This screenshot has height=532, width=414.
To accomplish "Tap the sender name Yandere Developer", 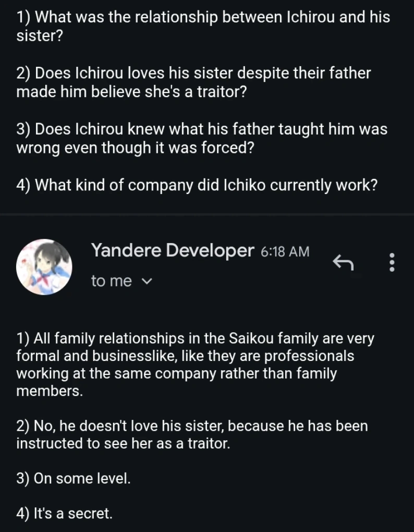I will coord(173,251).
